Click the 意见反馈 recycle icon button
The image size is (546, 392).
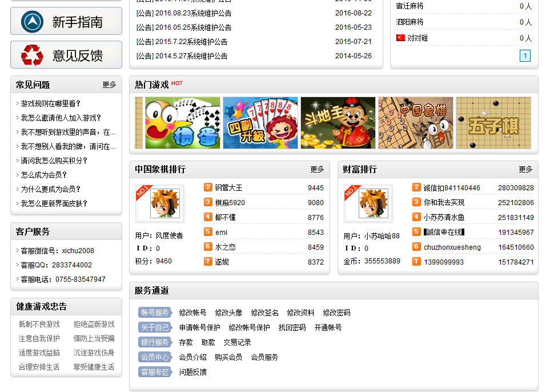coord(66,55)
